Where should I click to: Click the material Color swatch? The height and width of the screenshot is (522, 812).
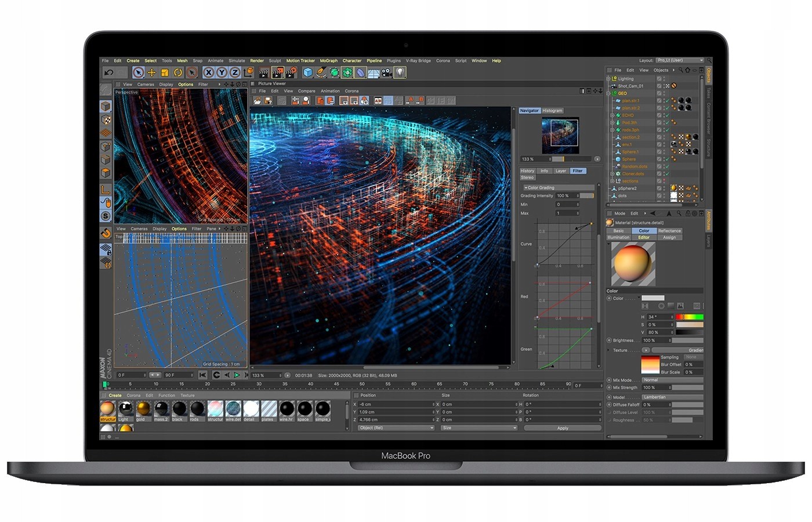[652, 298]
